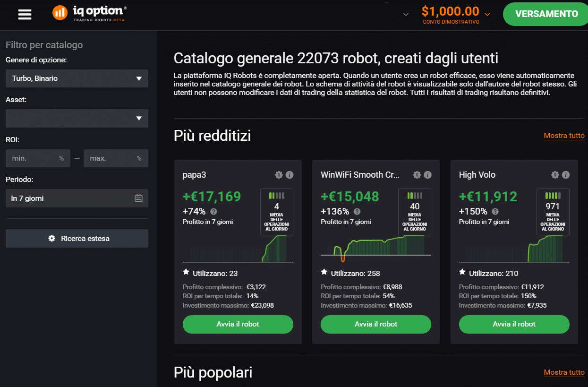
Task: Open Mostra tutto for Più popolari
Action: click(564, 372)
